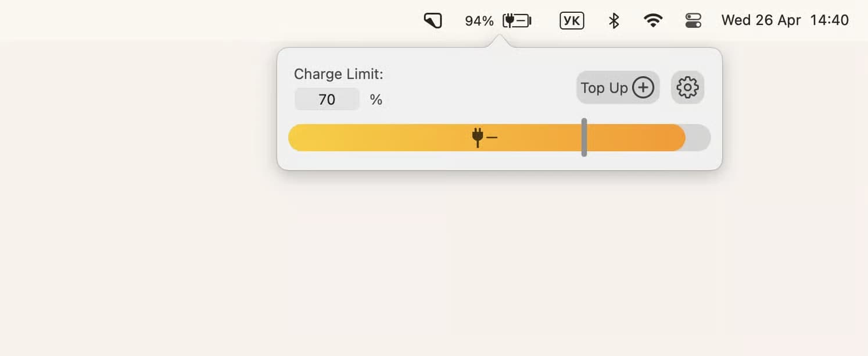The image size is (868, 356).
Task: Click the date Wed 26 Apr
Action: click(x=761, y=20)
